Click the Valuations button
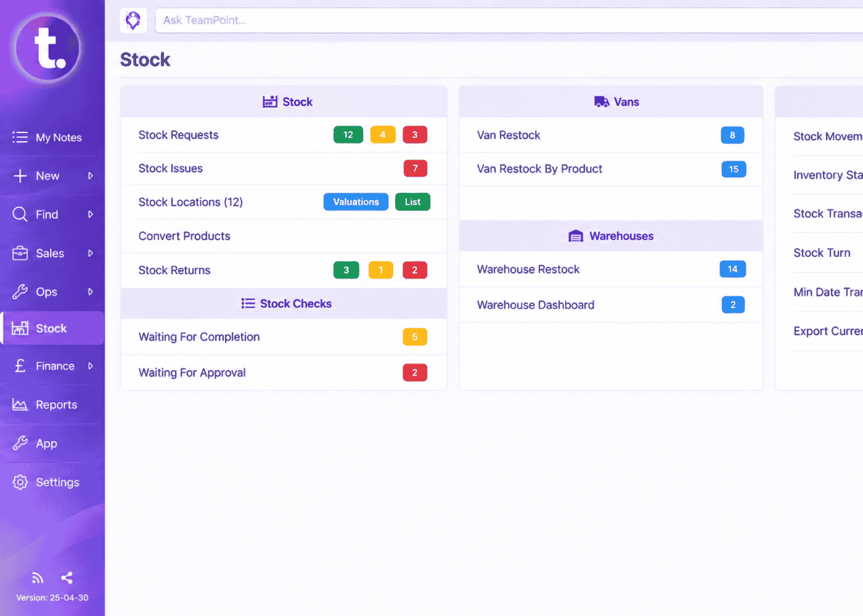This screenshot has height=616, width=863. 356,202
